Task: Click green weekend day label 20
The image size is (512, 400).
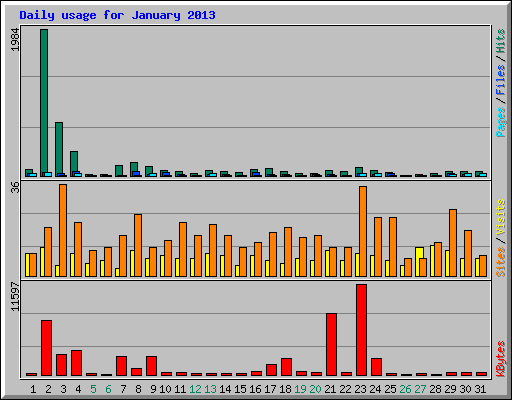Action: tap(315, 389)
